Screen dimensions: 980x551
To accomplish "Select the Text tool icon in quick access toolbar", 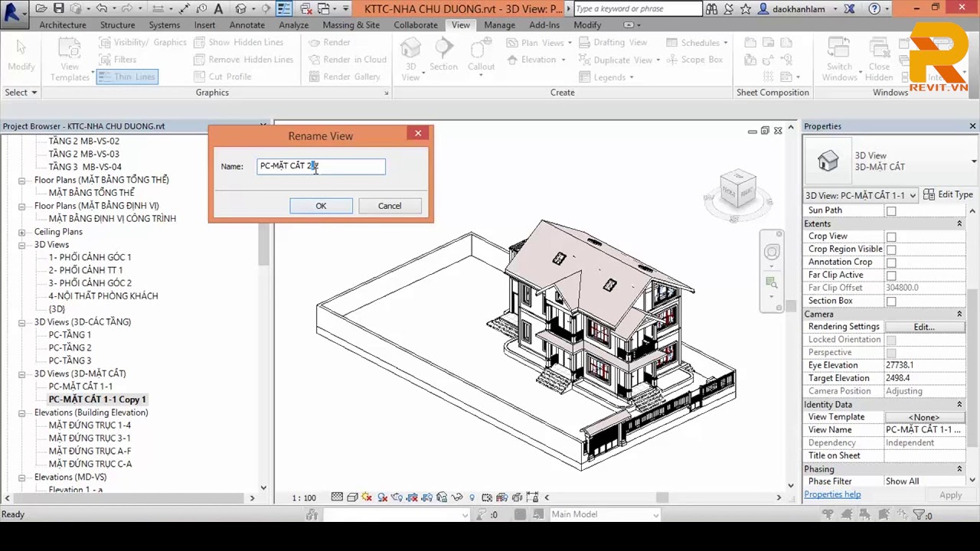I will tap(219, 9).
